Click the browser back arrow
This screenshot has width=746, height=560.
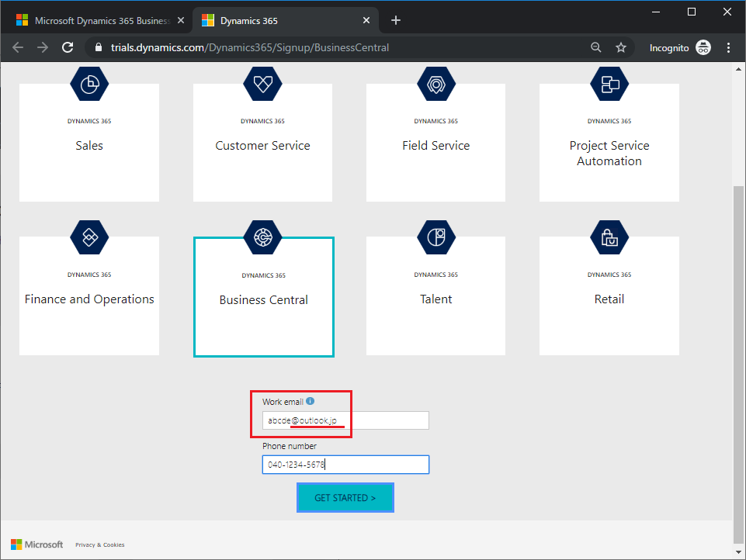coord(18,47)
